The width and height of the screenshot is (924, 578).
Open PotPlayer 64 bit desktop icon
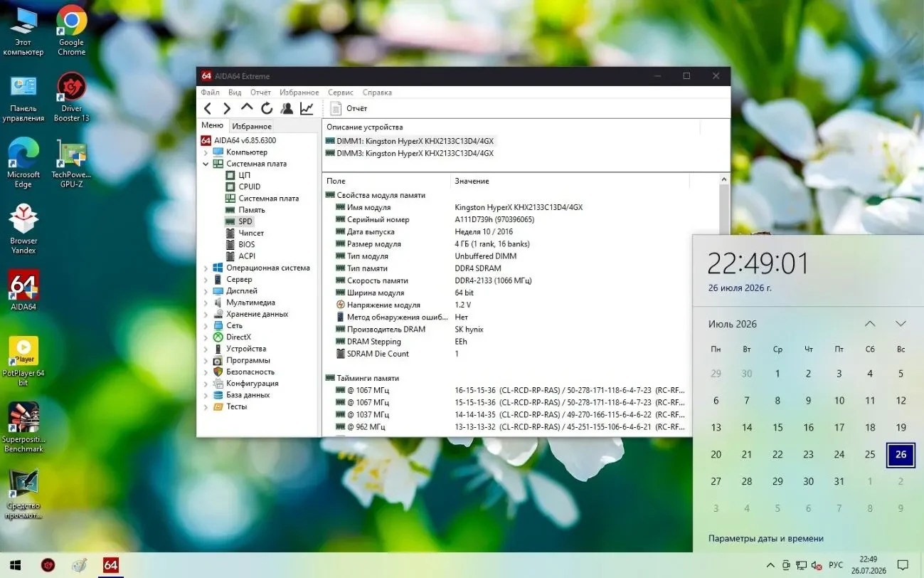[23, 362]
